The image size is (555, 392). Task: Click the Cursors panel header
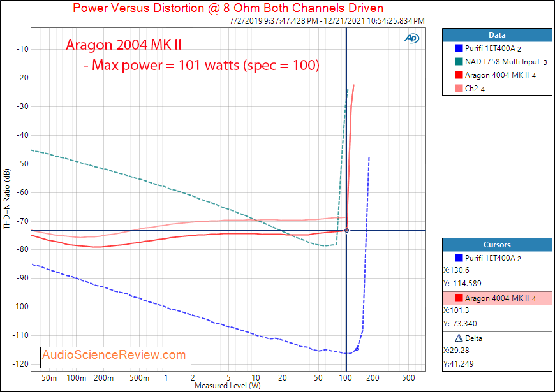pyautogui.click(x=497, y=245)
